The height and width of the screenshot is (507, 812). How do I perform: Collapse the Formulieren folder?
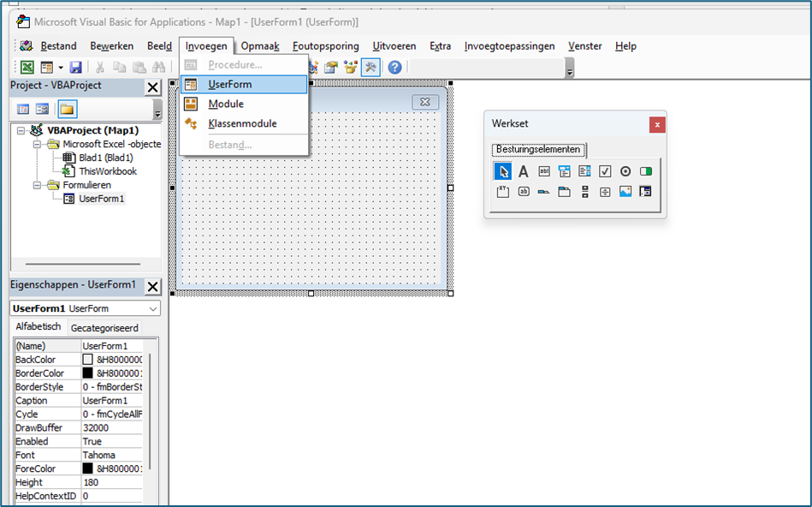pyautogui.click(x=39, y=185)
